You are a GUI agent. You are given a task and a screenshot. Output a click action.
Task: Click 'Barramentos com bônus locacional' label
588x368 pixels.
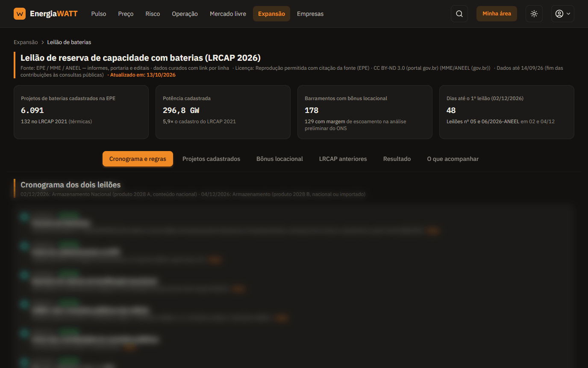point(346,98)
